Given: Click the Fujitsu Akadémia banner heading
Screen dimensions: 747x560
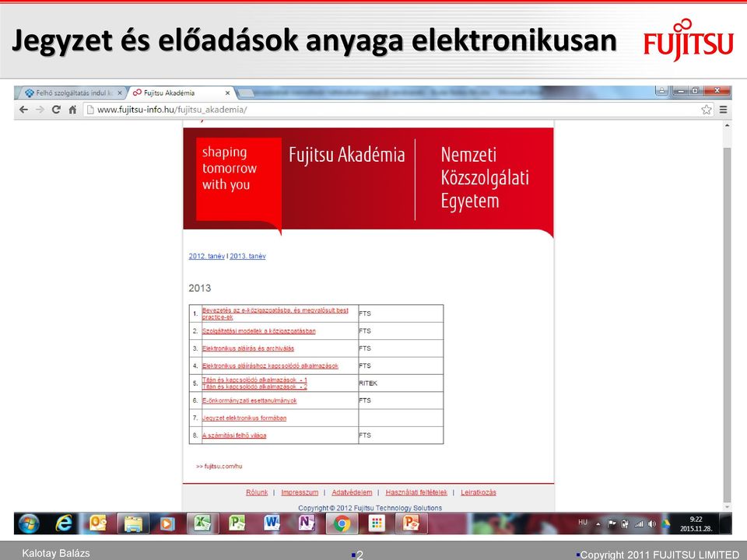Looking at the screenshot, I should click(346, 155).
